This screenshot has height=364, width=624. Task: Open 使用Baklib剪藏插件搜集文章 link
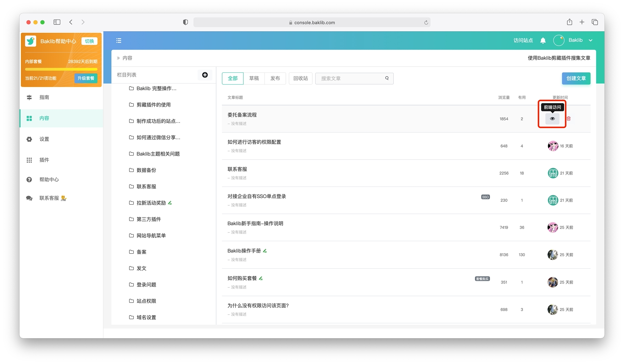[x=559, y=58]
